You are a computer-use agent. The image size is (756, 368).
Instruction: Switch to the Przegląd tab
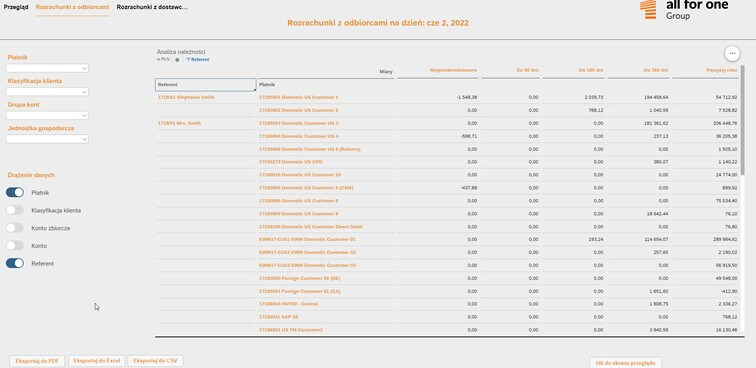16,7
